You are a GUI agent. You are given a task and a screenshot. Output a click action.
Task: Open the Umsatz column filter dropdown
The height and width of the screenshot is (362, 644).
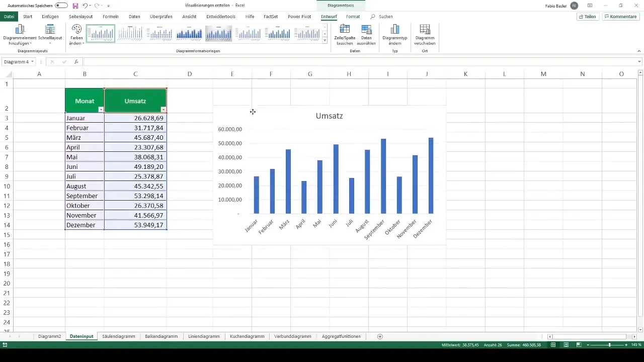coord(163,110)
